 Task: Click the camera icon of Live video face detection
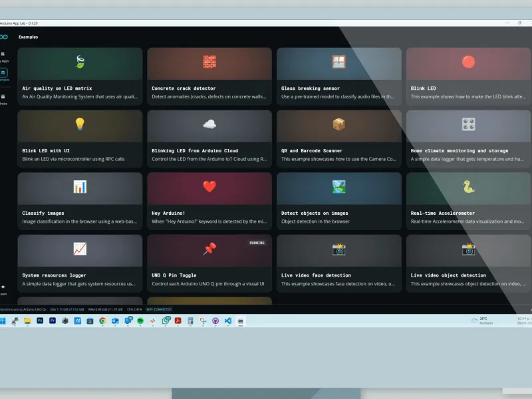[x=338, y=249]
